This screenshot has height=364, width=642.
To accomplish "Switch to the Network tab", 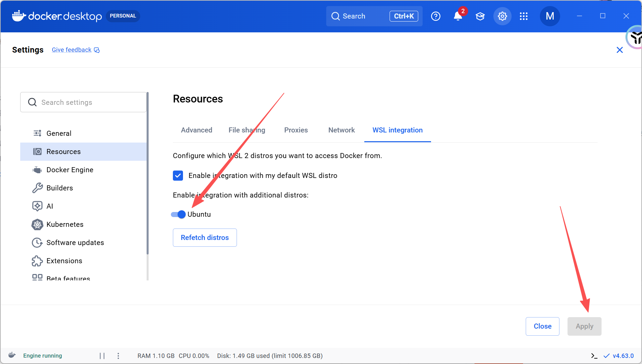I will point(341,130).
